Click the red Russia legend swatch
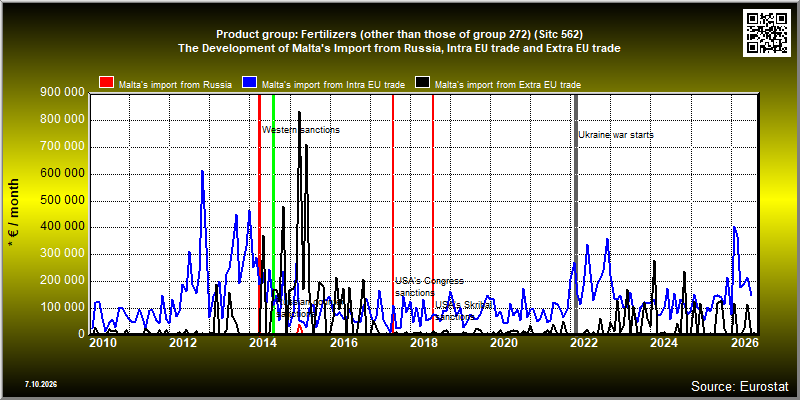 (107, 83)
